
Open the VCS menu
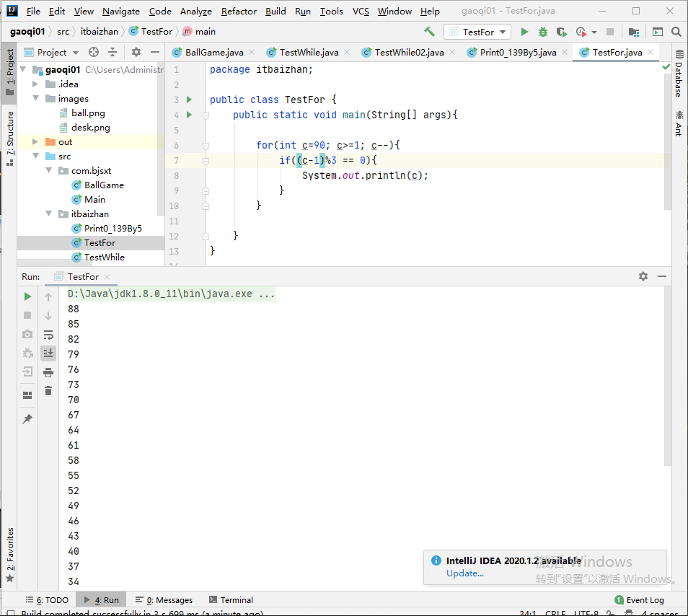click(x=361, y=11)
